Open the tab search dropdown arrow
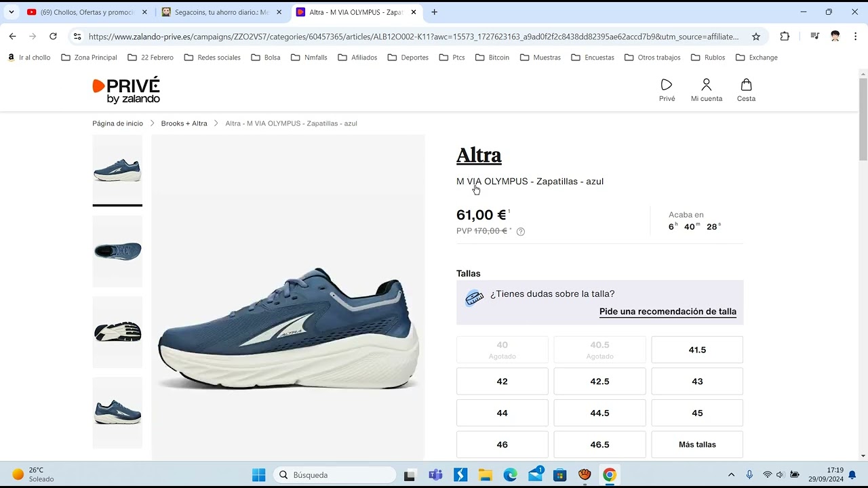 [11, 12]
